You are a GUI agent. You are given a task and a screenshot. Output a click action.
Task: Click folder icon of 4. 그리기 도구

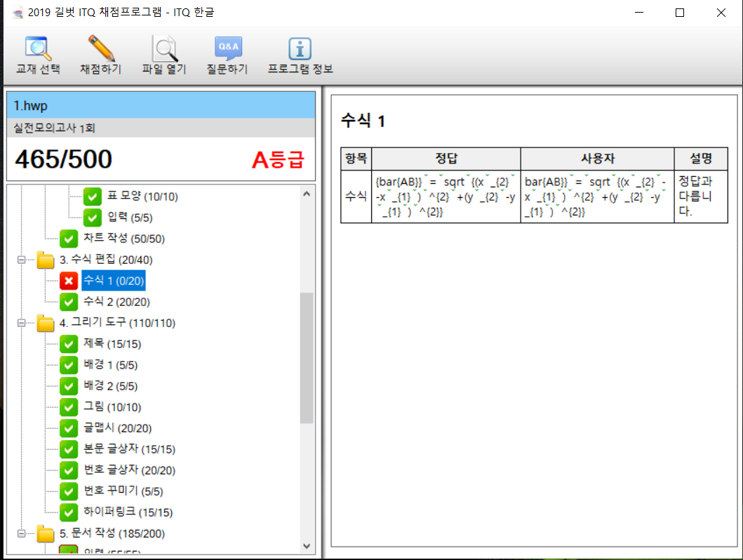(x=46, y=324)
